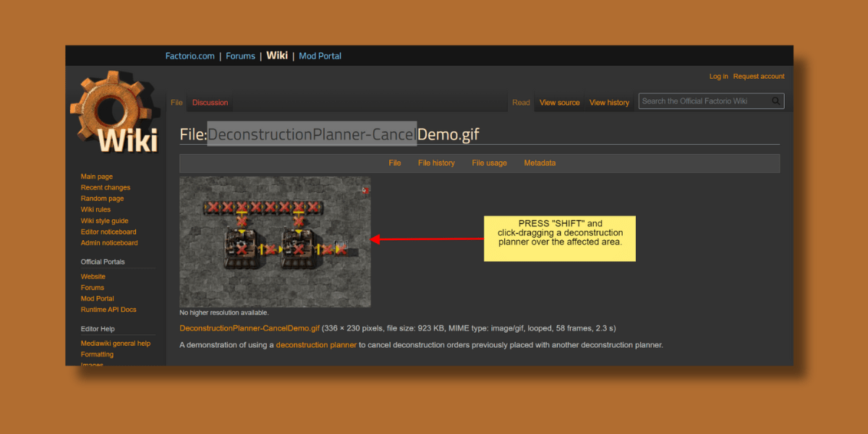Screen dimensions: 868x434
Task: Click the 'No higher resolution available.' text
Action: (224, 313)
